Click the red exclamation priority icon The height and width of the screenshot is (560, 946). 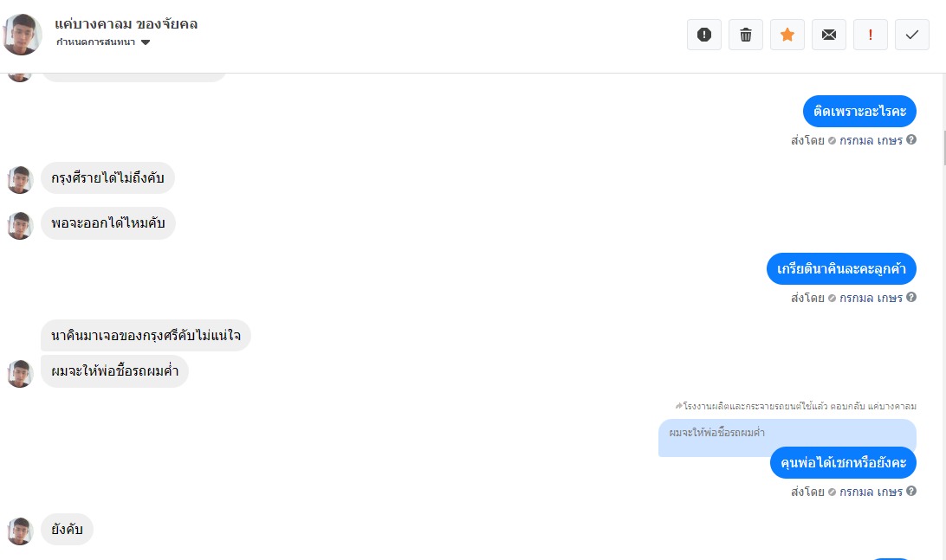[871, 35]
